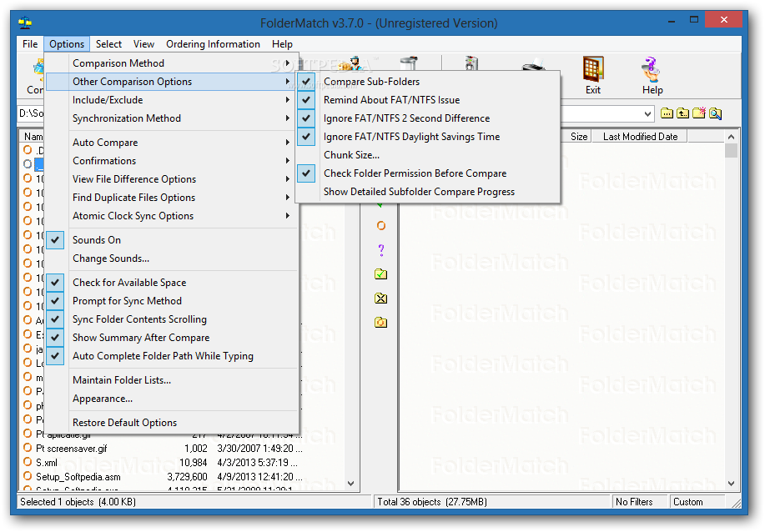
Task: Click the Exit door toolbar icon
Action: pyautogui.click(x=593, y=70)
